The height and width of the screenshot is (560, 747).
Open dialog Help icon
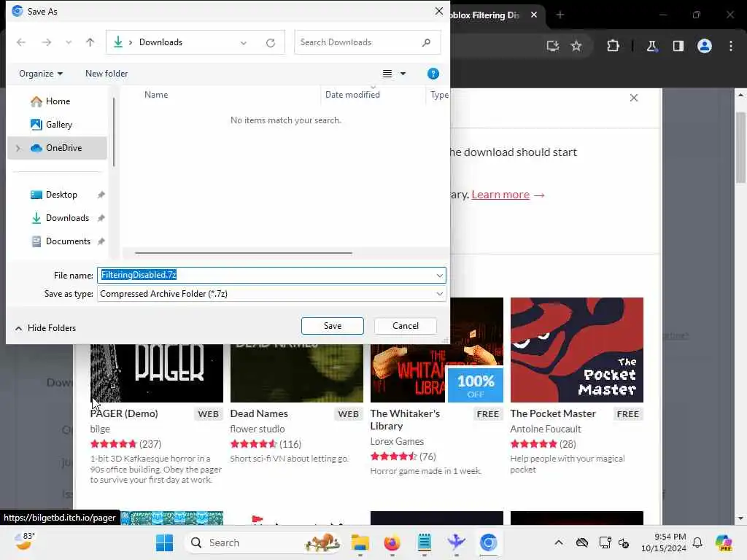[433, 74]
